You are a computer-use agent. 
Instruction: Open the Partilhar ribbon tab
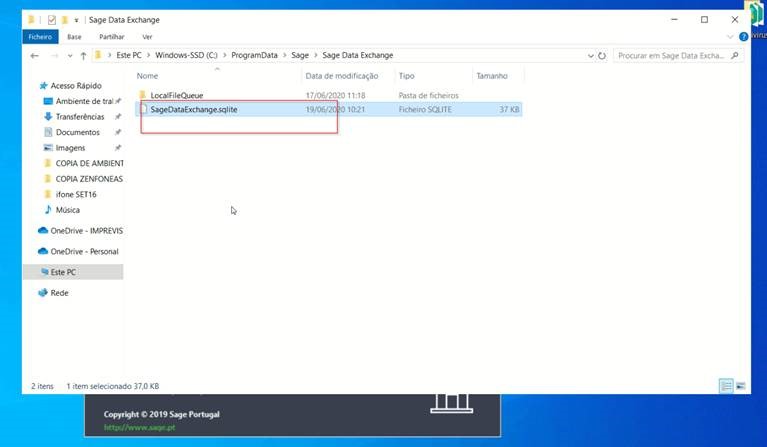click(x=111, y=37)
